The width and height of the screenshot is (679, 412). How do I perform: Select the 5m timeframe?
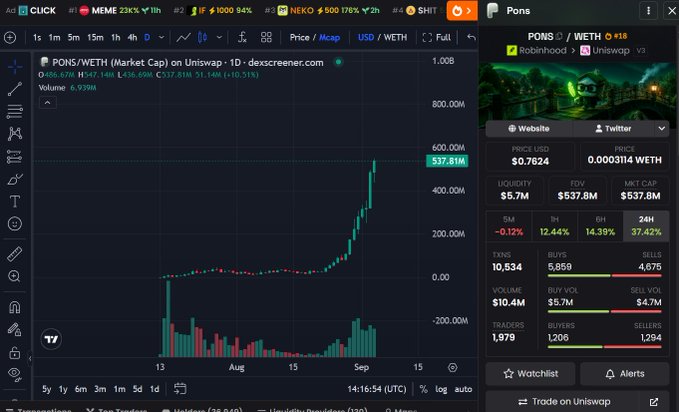(74, 38)
